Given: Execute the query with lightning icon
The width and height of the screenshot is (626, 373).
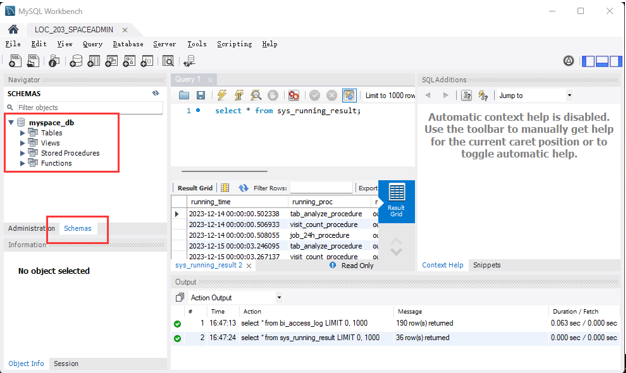Looking at the screenshot, I should [222, 95].
